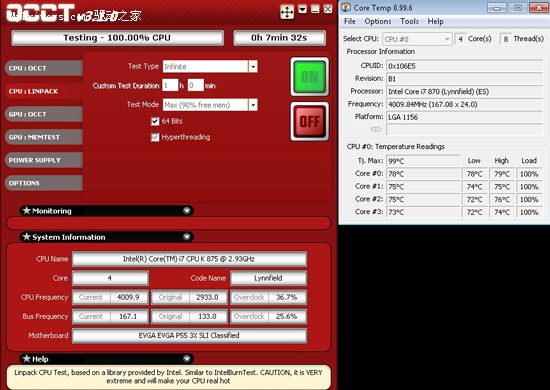550x390 pixels.
Task: Click Core #2 Low value 72°C
Action: pos(474,199)
